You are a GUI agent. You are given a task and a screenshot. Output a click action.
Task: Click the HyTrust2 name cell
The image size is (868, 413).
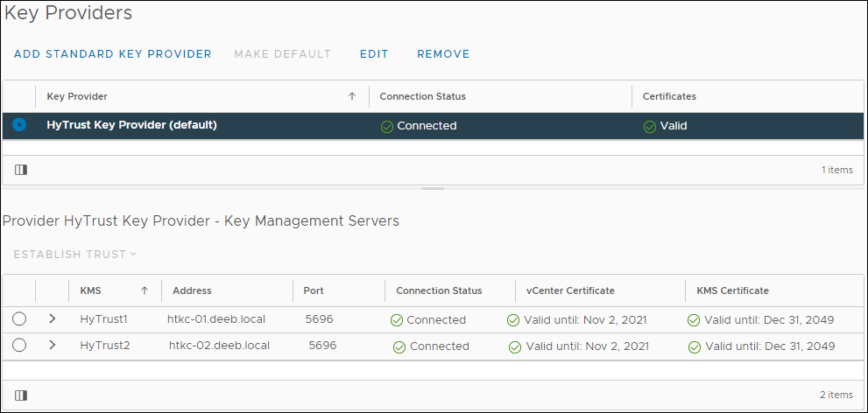[105, 345]
